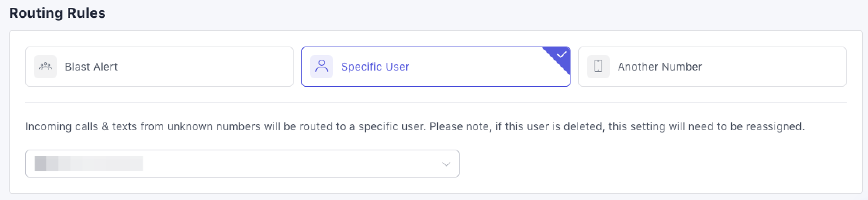Viewport: 868px width, 200px height.
Task: Click the Routing Rules heading
Action: 57,13
